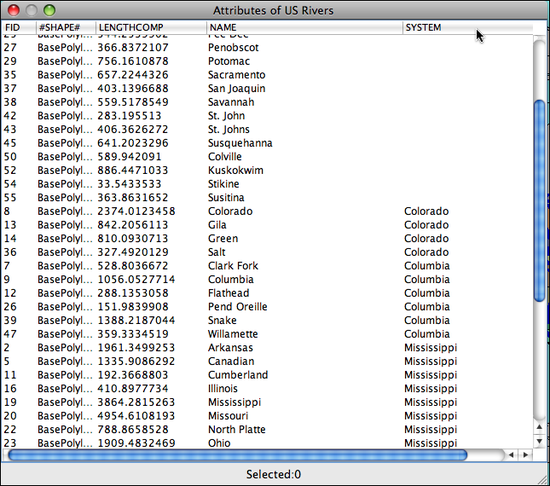This screenshot has width=550, height=486.
Task: Click the Susquehanna name cell
Action: tap(240, 143)
